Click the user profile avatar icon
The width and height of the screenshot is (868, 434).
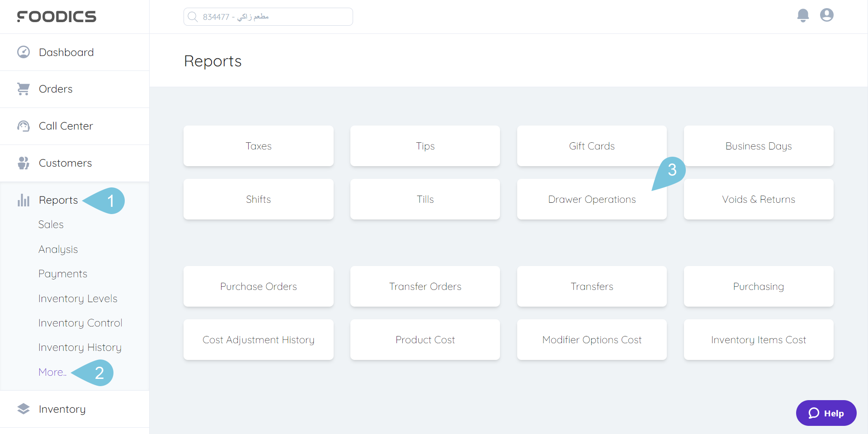[827, 15]
